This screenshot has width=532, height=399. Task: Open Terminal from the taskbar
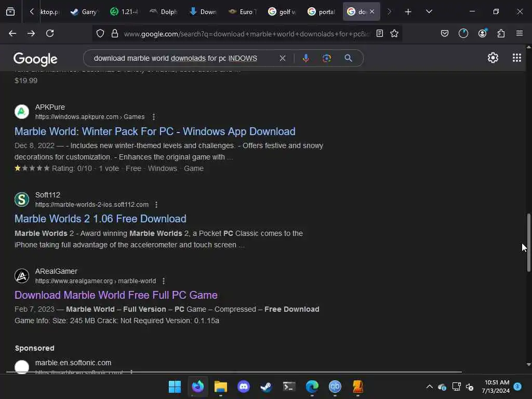point(289,387)
